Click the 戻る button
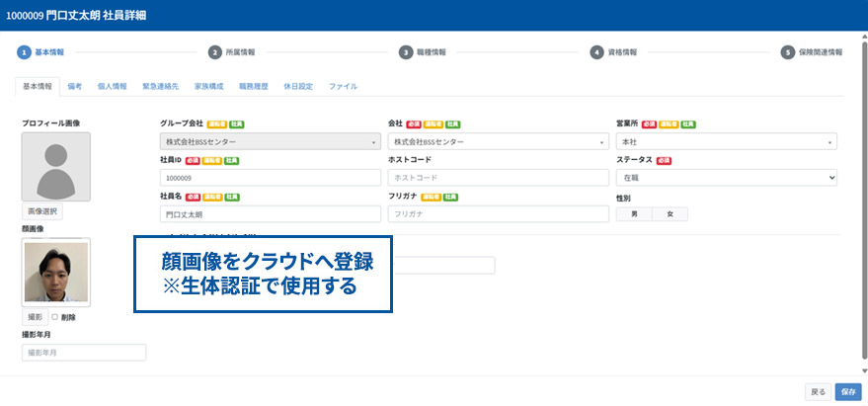The image size is (868, 406). [x=818, y=391]
